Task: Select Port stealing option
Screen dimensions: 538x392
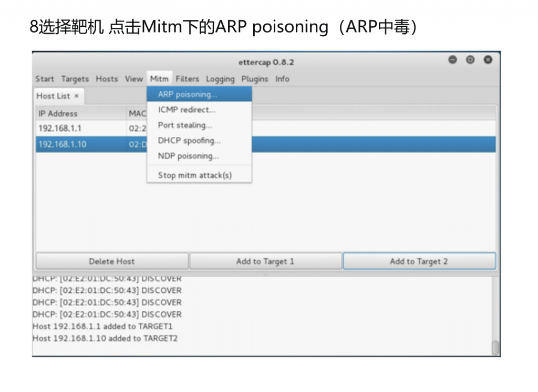Action: 199,125
